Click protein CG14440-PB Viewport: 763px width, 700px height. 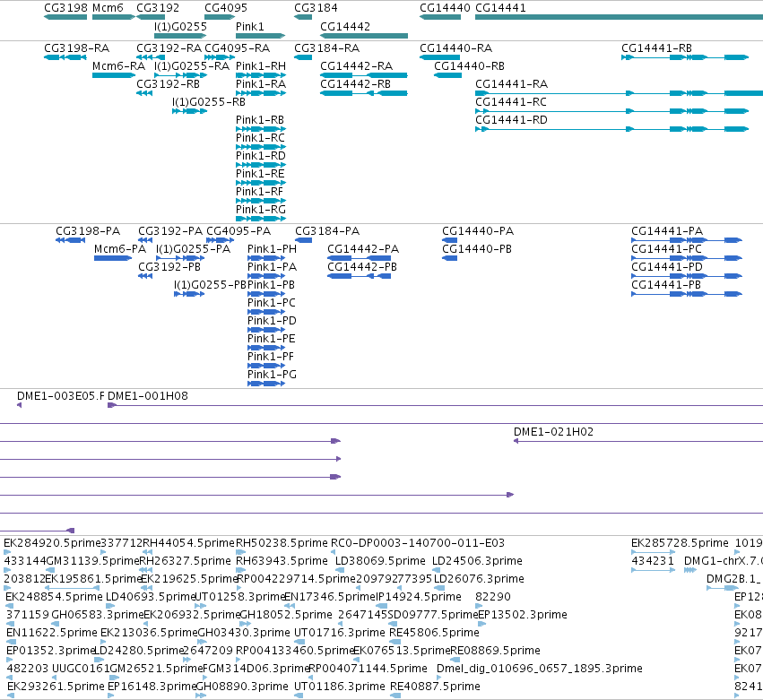tap(477, 248)
